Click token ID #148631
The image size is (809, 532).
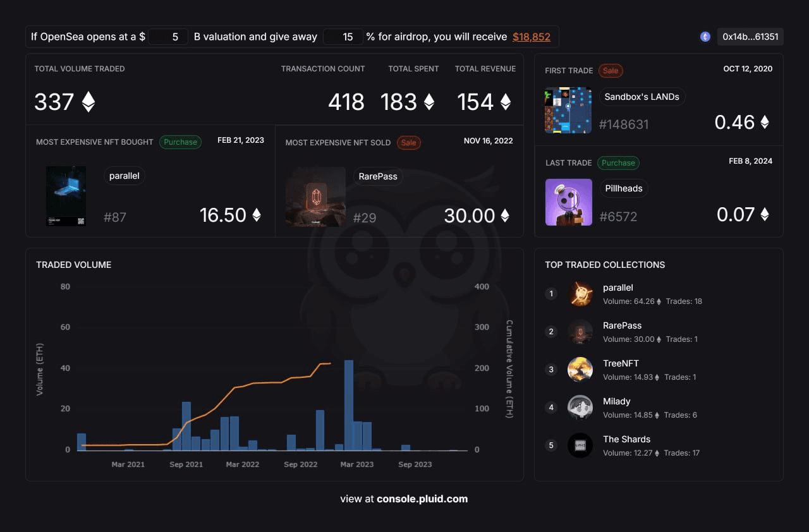point(624,124)
